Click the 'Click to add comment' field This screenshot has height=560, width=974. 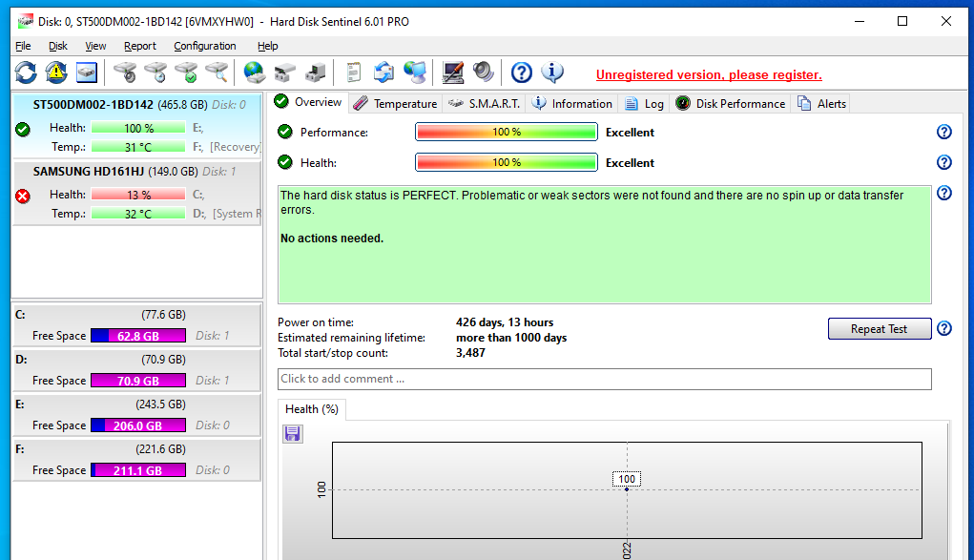click(x=604, y=379)
